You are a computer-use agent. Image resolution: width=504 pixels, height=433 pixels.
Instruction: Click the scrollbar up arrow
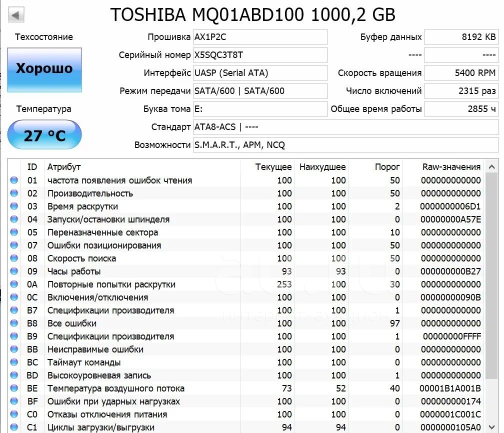coord(492,167)
